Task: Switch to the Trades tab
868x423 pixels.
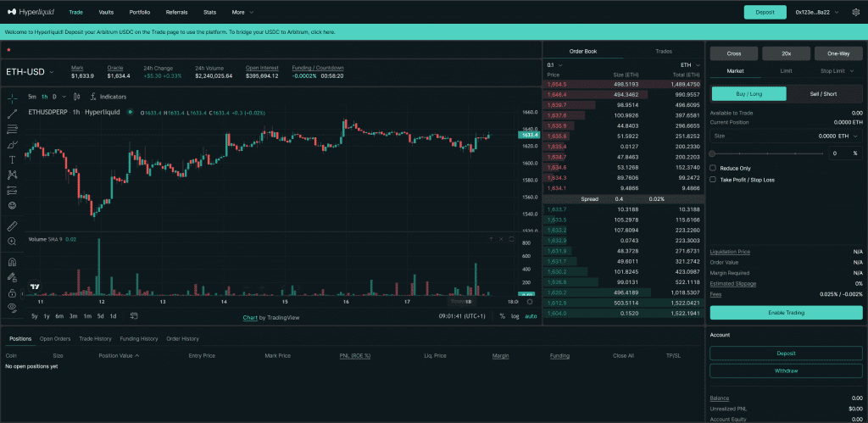Action: tap(664, 52)
